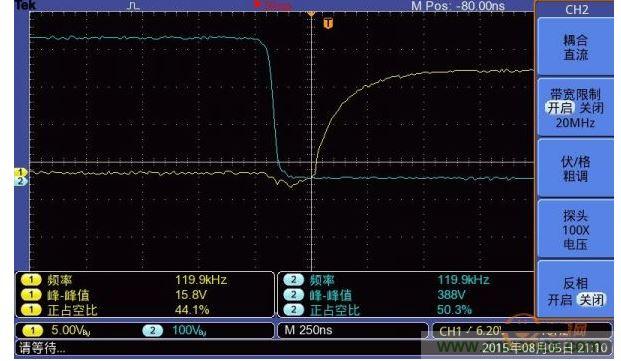Screen dimensions: 621x361
Task: Turn on 20MHz bandwidth limit (开启)
Action: click(x=560, y=108)
